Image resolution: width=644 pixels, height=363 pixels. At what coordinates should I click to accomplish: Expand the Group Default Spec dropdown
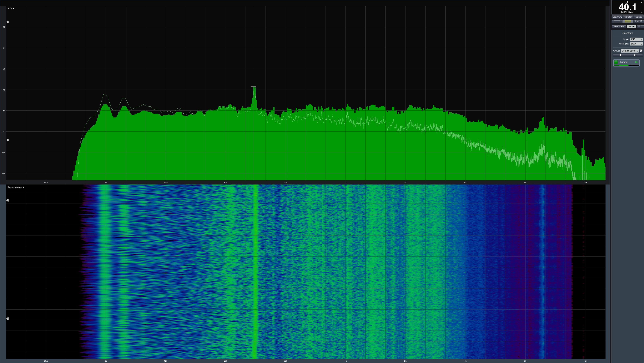pos(630,51)
